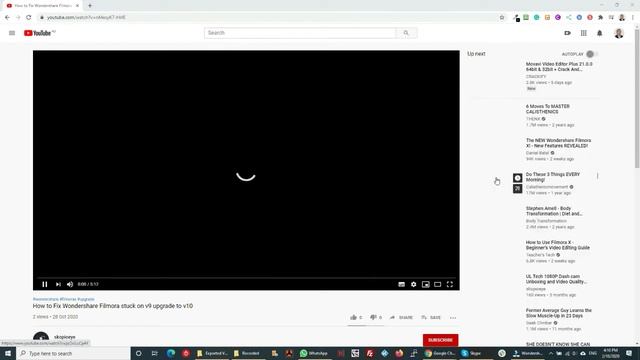
Task: Show hidden system tray icons
Action: pos(551,353)
